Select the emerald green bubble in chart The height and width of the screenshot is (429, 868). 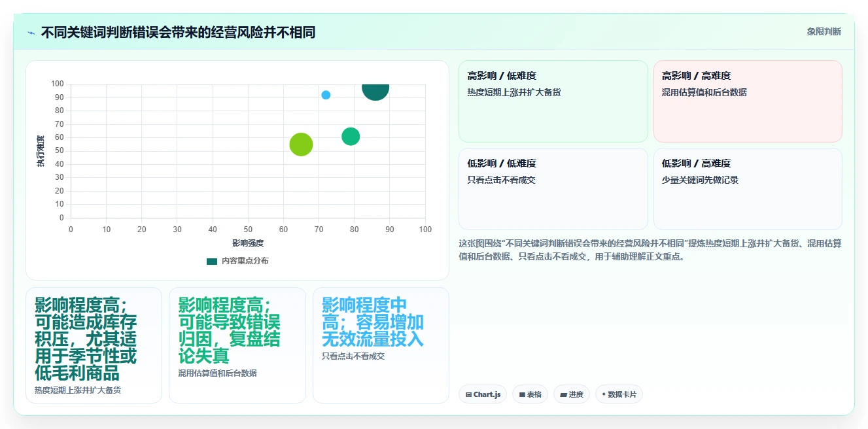351,137
